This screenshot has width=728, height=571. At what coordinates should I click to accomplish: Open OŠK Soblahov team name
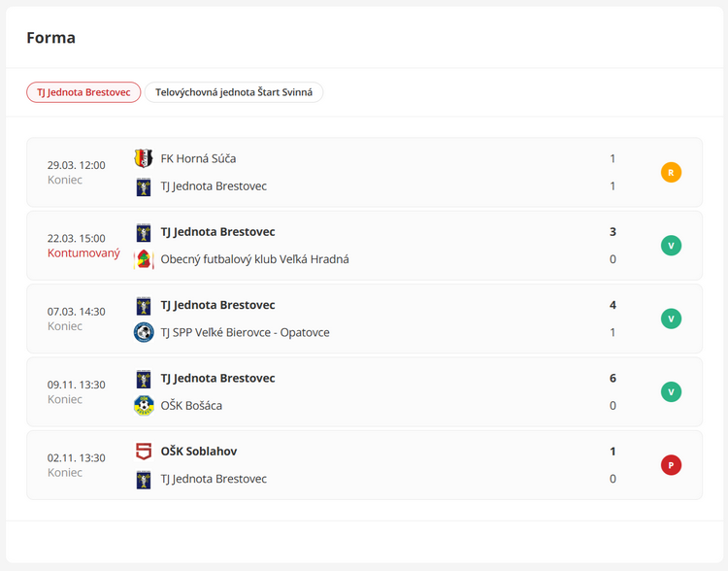point(199,452)
